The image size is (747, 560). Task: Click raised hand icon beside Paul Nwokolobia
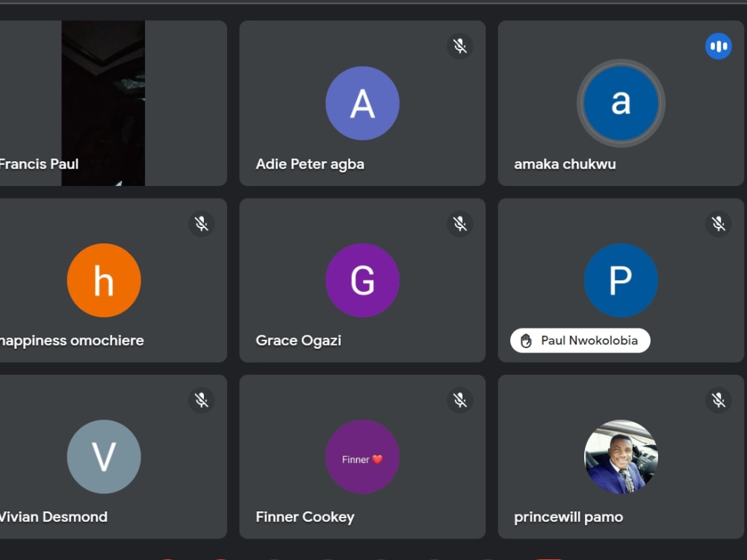pos(526,341)
